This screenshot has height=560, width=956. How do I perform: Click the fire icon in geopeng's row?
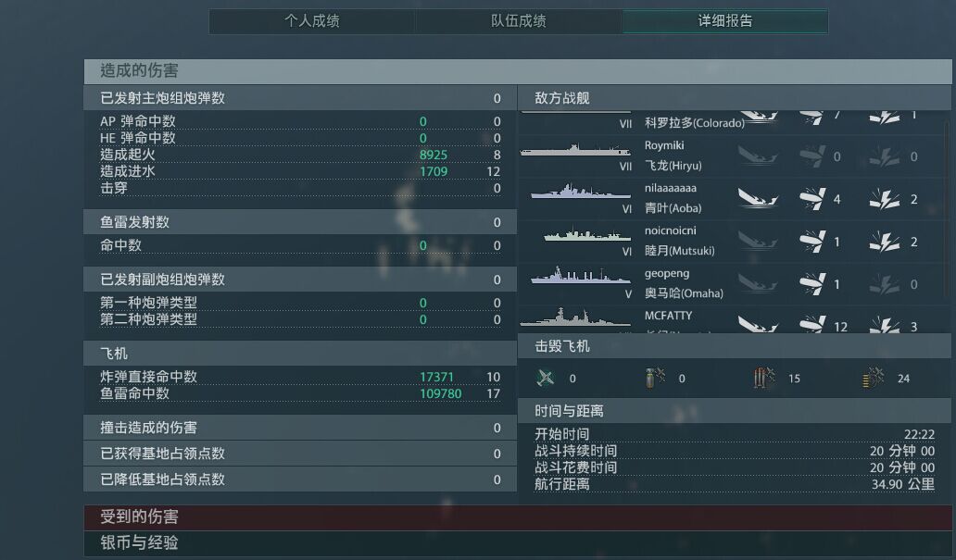pyautogui.click(x=884, y=284)
